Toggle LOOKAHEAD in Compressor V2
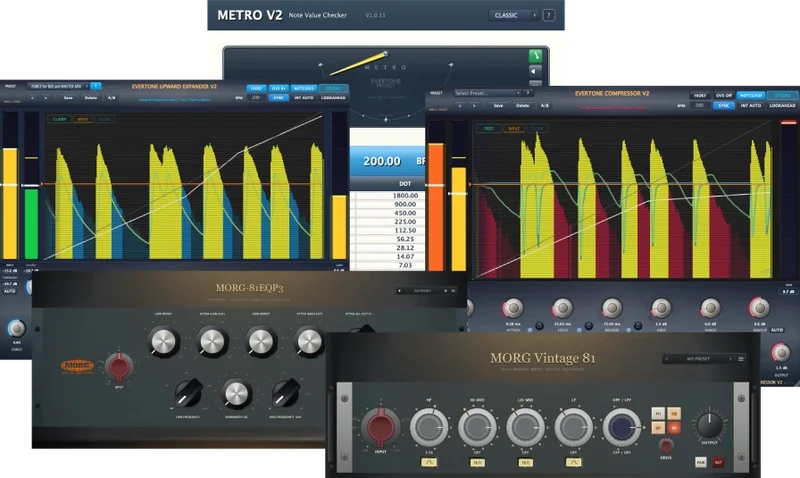Screen dimensions: 800x478 [782, 106]
